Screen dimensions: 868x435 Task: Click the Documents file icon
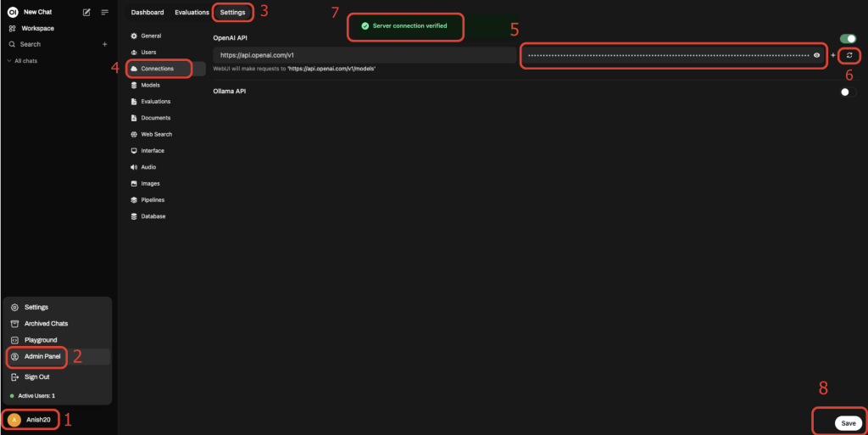click(134, 118)
